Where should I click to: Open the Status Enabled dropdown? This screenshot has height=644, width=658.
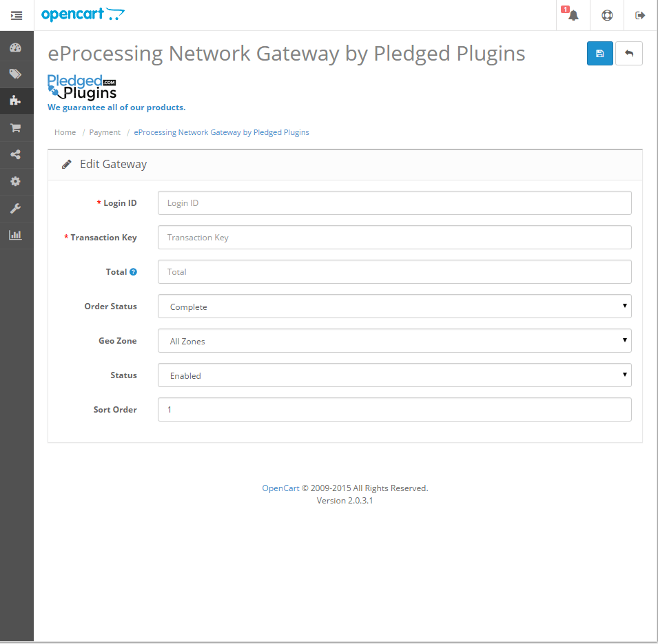click(394, 375)
